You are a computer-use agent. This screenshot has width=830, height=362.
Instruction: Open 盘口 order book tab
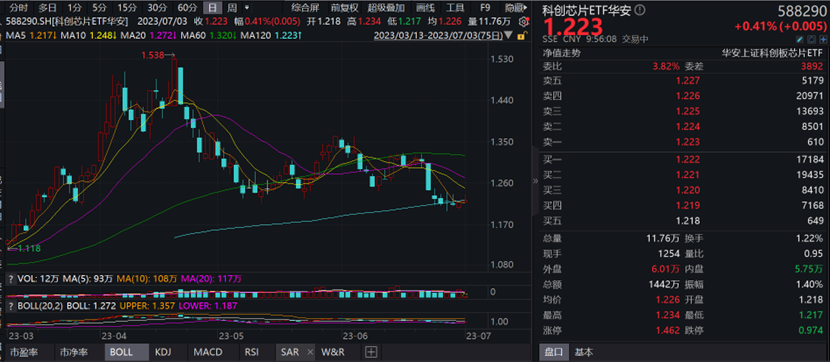point(555,352)
